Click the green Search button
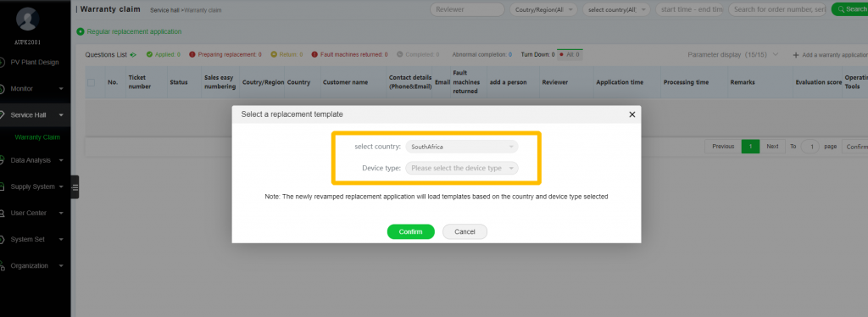The width and height of the screenshot is (868, 317). click(x=850, y=9)
